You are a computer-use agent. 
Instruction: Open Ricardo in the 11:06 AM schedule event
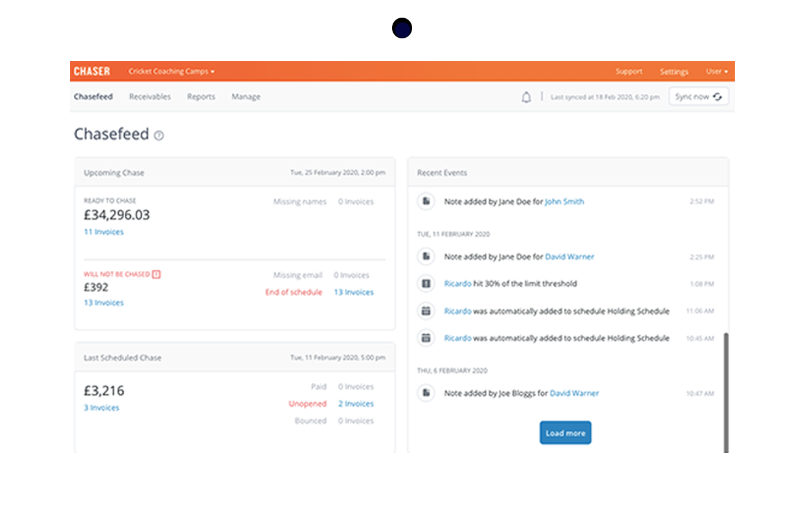pos(458,311)
